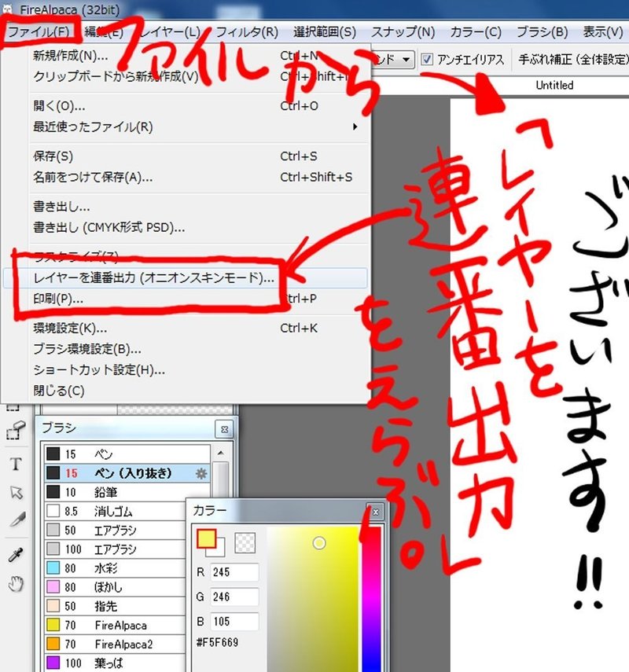Image resolution: width=629 pixels, height=672 pixels.
Task: Open the スナップ(N) menu
Action: pyautogui.click(x=403, y=31)
